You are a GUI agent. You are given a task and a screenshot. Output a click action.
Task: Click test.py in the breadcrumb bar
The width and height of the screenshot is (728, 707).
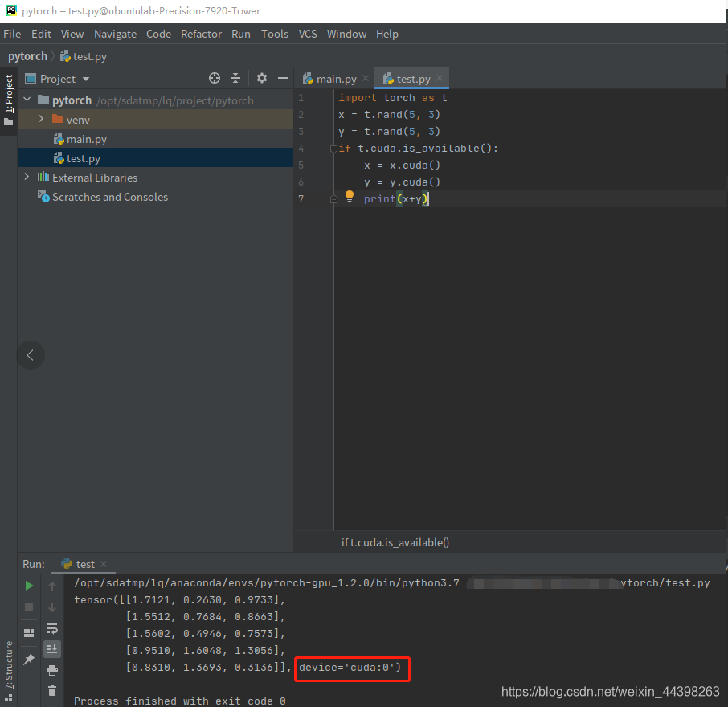click(x=84, y=56)
